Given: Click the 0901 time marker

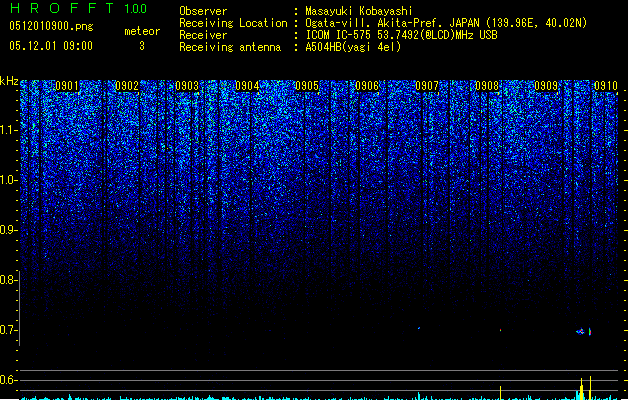Looking at the screenshot, I should pyautogui.click(x=67, y=86).
